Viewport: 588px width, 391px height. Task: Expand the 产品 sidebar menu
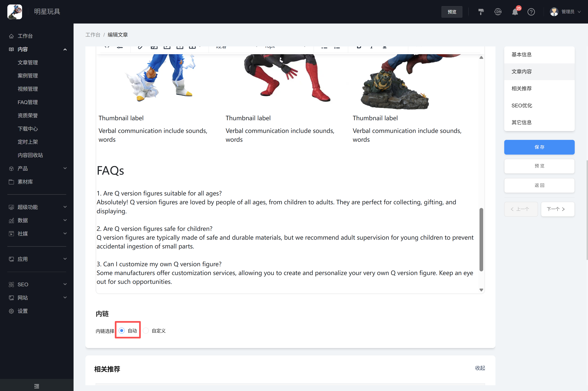[x=65, y=168]
